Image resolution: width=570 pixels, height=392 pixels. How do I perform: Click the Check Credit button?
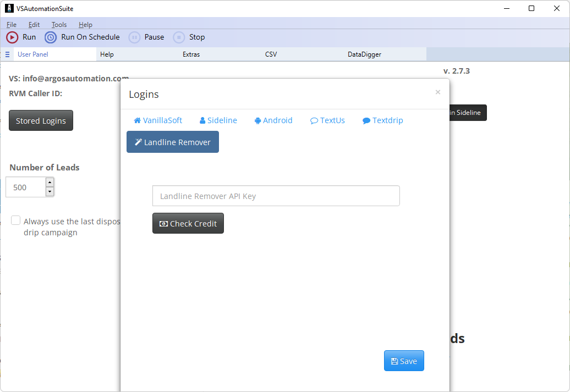click(x=188, y=223)
